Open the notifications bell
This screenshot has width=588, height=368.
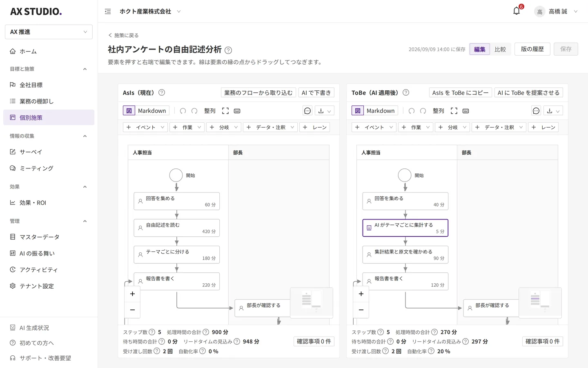[x=517, y=11]
